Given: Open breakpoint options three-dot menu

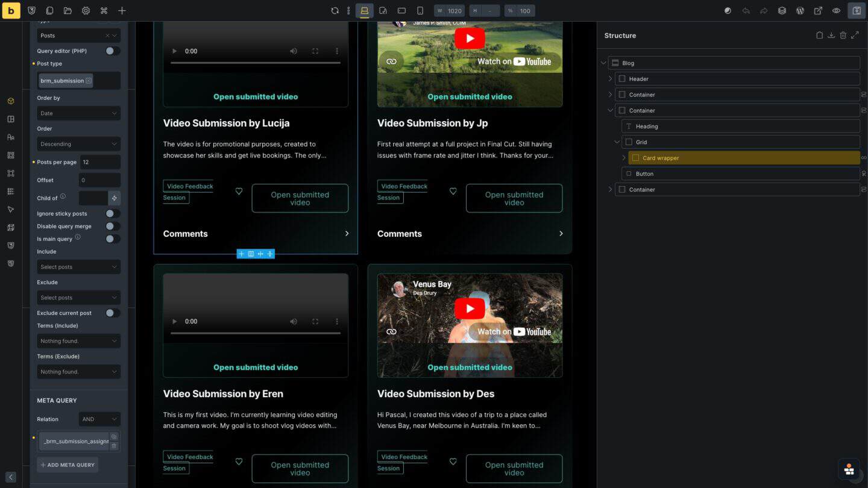Looking at the screenshot, I should coord(348,11).
